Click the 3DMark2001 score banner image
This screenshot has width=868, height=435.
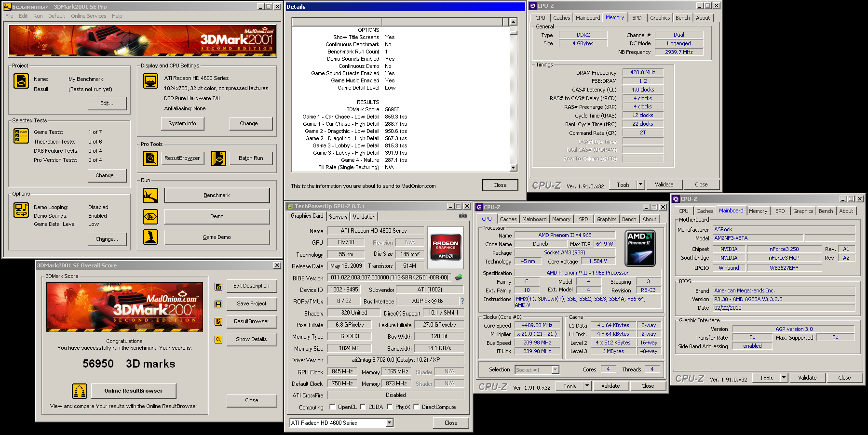124,307
